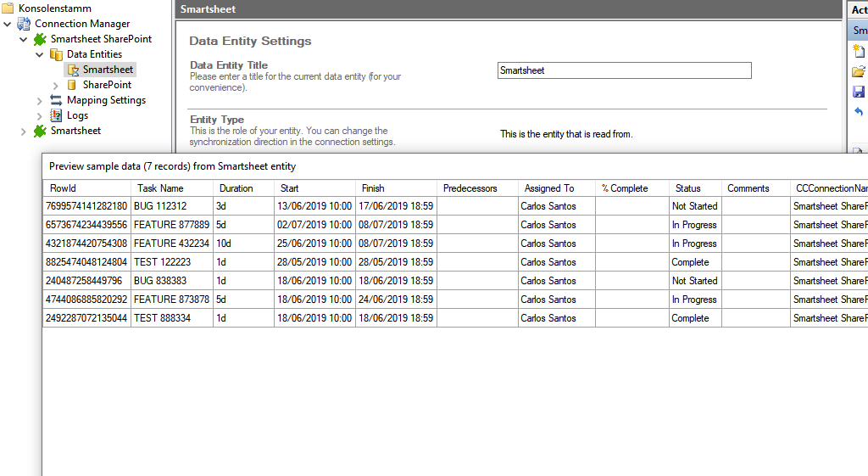Click the save floppy disk icon
The width and height of the screenshot is (868, 476).
tap(859, 92)
